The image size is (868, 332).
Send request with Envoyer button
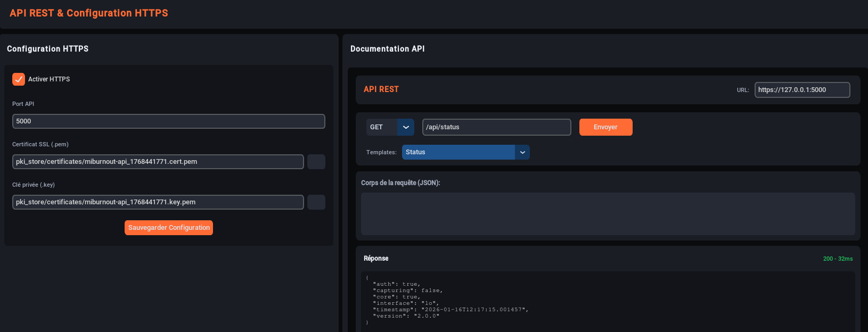point(606,127)
